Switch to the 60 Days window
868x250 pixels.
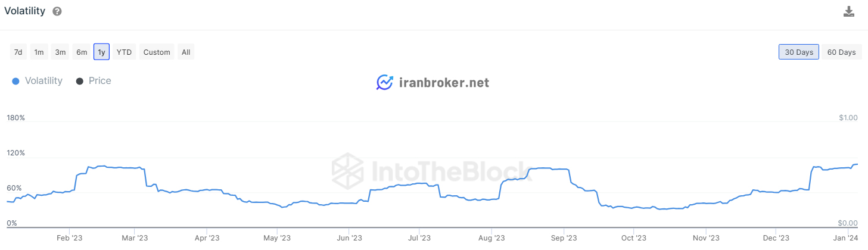pos(841,52)
